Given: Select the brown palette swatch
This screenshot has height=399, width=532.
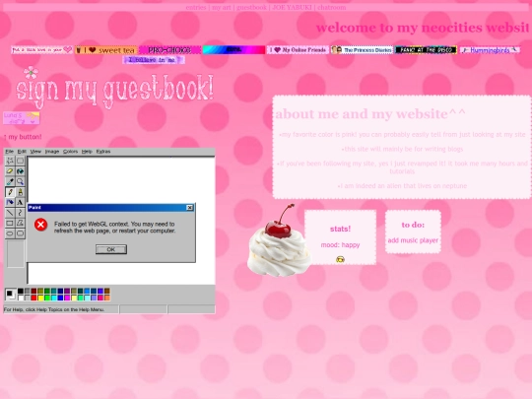Looking at the screenshot, I should click(107, 291).
